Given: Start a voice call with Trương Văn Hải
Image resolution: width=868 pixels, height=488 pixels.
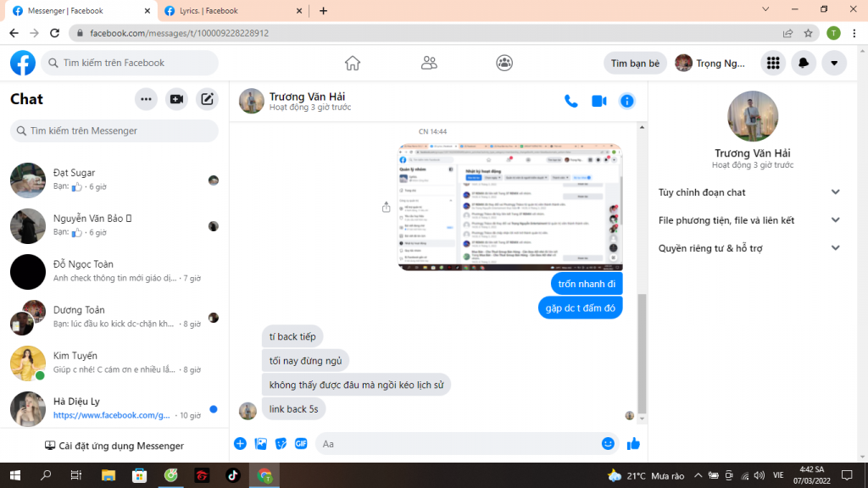Looking at the screenshot, I should click(571, 101).
